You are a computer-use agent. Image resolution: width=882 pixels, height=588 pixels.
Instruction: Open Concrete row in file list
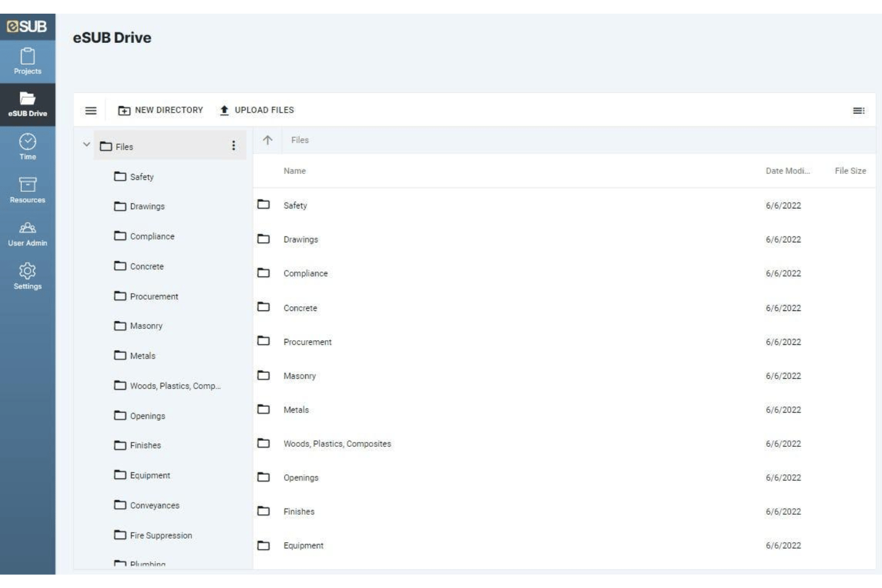coord(564,308)
